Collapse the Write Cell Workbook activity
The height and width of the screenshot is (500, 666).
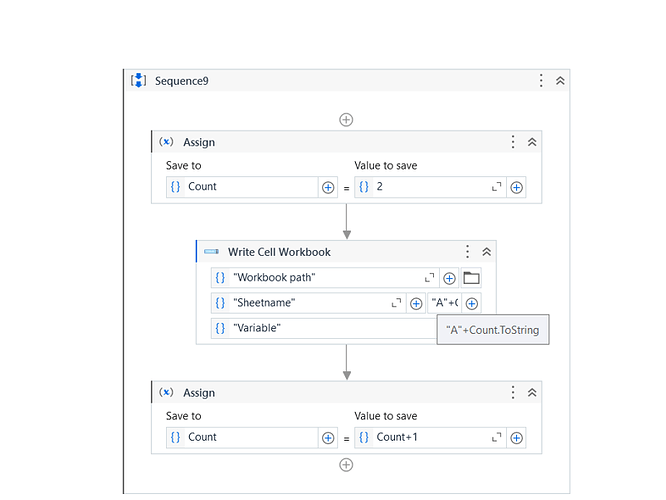[486, 252]
